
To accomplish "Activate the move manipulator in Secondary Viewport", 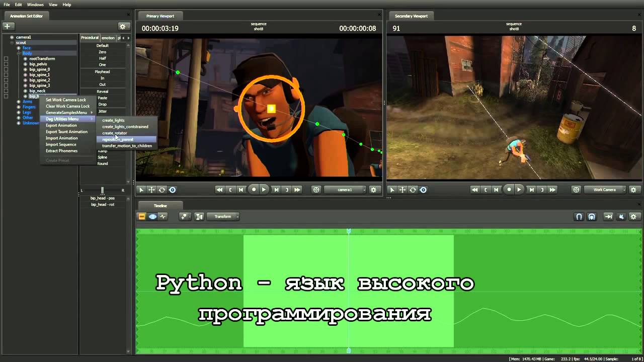I will coord(403,190).
